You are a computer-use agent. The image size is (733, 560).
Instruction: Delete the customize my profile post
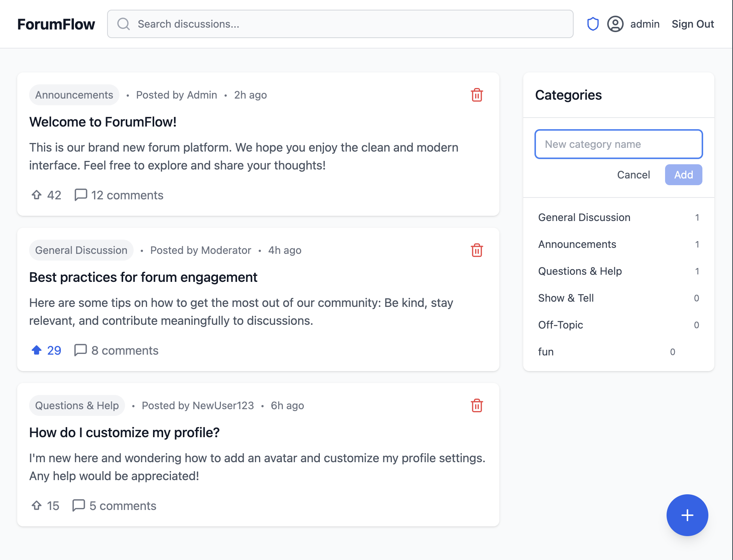(x=477, y=405)
